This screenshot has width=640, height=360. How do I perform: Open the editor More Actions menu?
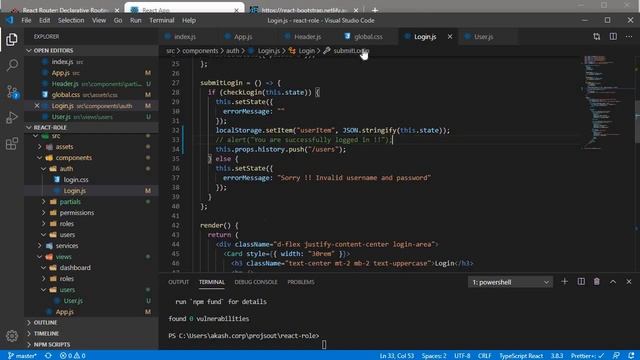[629, 37]
